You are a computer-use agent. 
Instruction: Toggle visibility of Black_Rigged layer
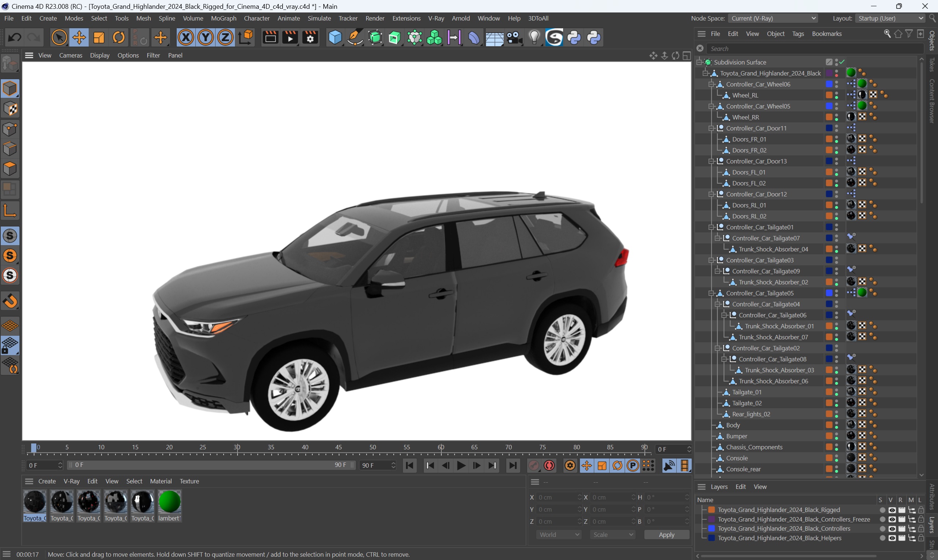pyautogui.click(x=892, y=510)
